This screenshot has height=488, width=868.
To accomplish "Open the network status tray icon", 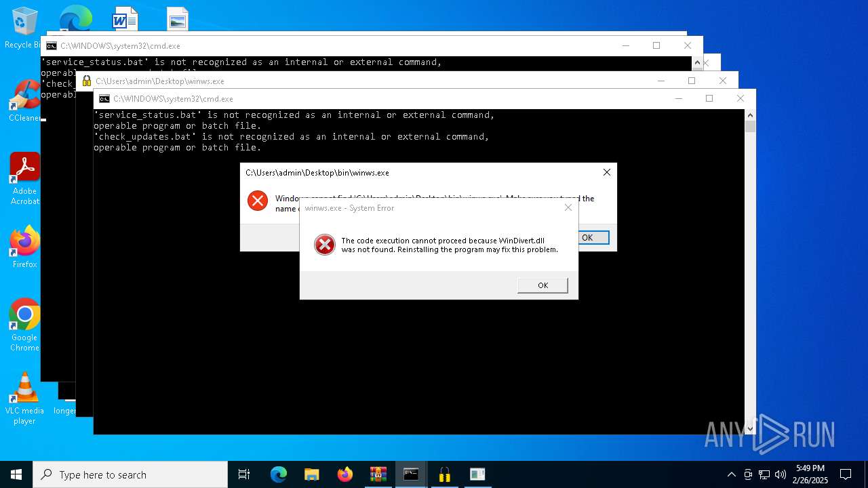I will 764,474.
